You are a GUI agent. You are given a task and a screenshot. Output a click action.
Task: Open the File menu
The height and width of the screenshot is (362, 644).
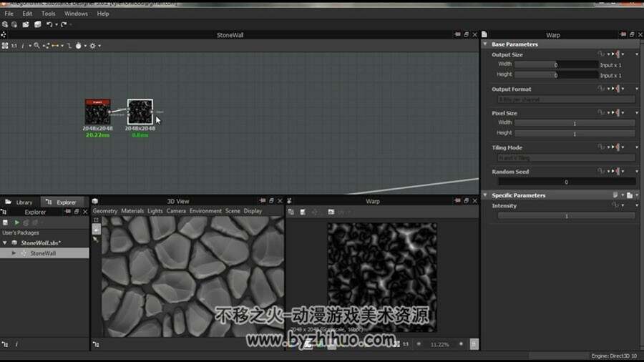pos(9,14)
